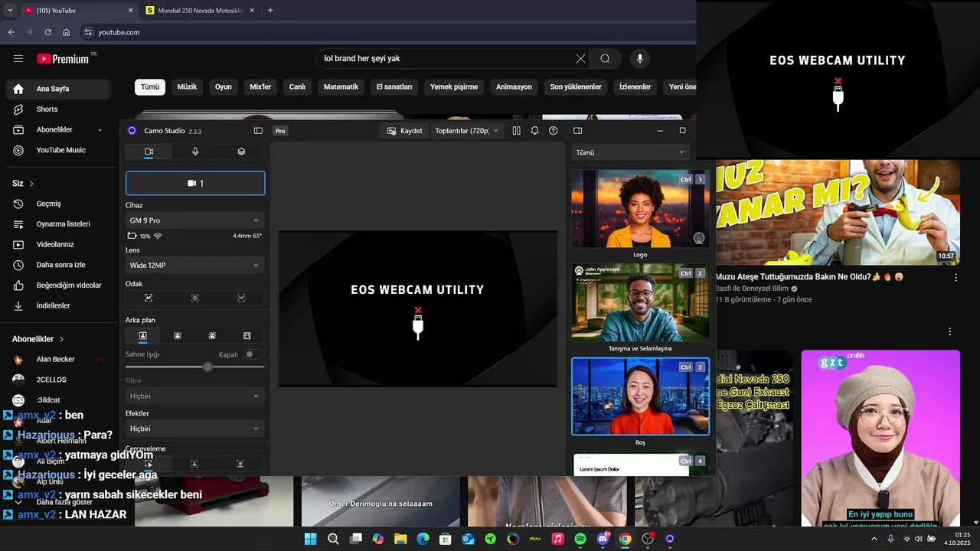
Task: Pause Camo video feed
Action: pyautogui.click(x=516, y=131)
